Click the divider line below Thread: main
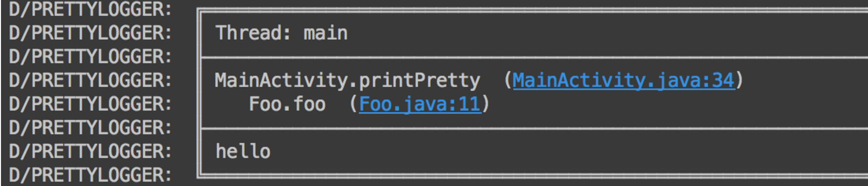This screenshot has height=186, width=868. (x=534, y=57)
